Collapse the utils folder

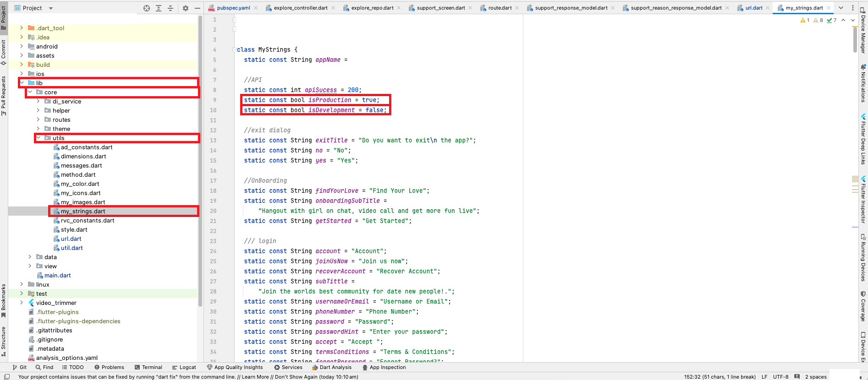click(38, 138)
